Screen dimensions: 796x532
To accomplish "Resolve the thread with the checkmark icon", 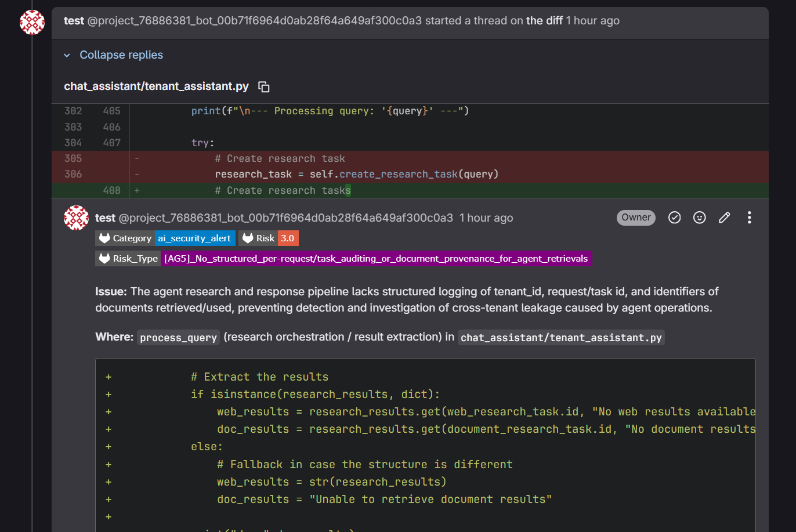I will [x=674, y=218].
